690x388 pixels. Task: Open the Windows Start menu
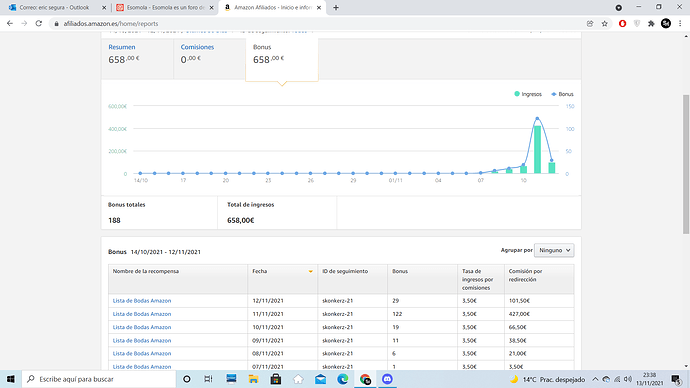pos(11,379)
